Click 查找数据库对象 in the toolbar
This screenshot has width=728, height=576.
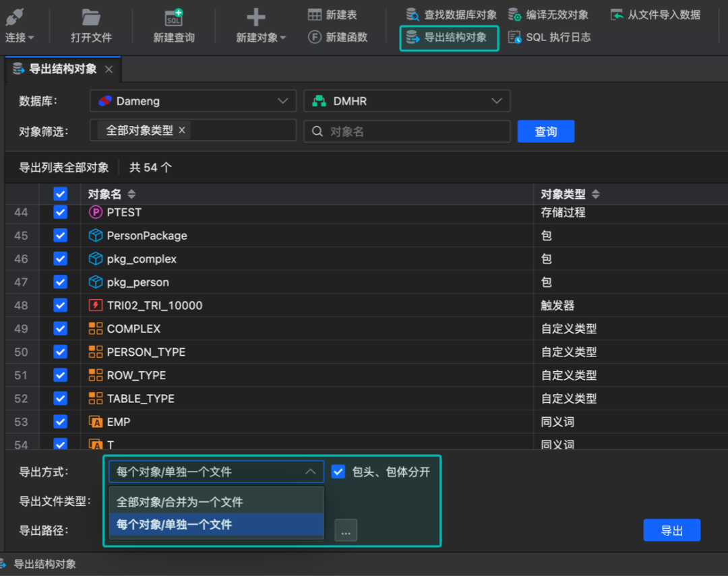[451, 15]
